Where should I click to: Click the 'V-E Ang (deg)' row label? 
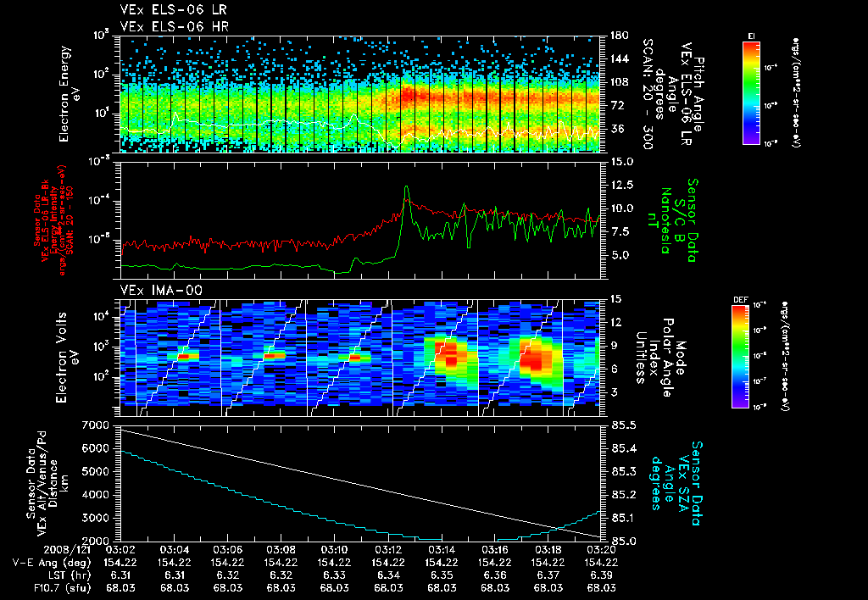(52, 563)
